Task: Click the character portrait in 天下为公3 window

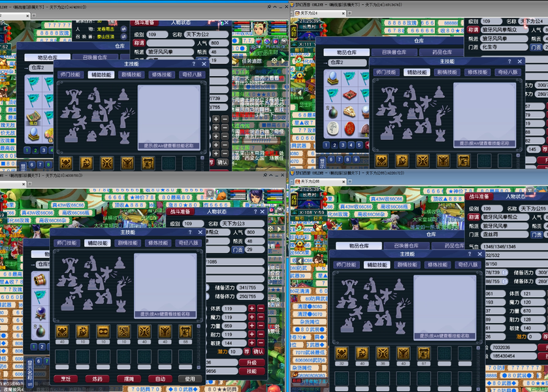Action: [257, 198]
